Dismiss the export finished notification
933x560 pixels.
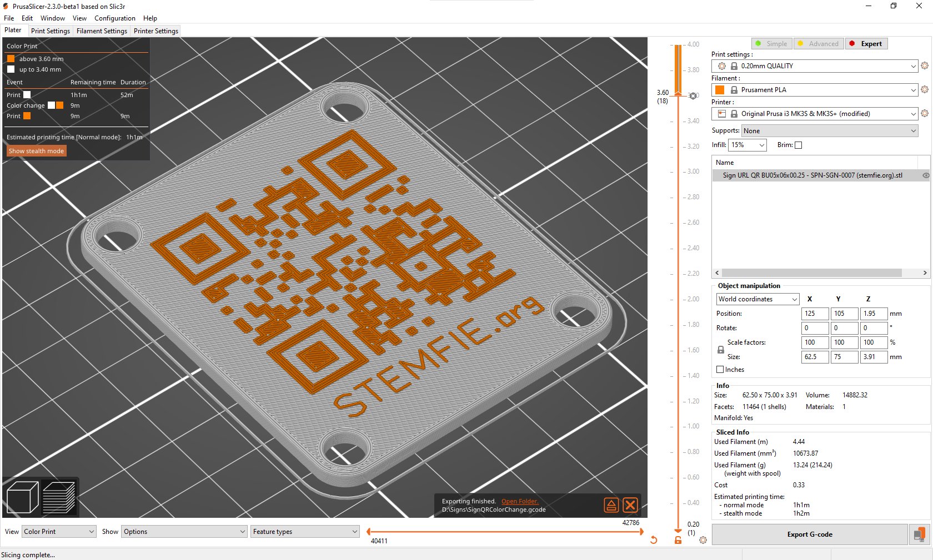(630, 505)
